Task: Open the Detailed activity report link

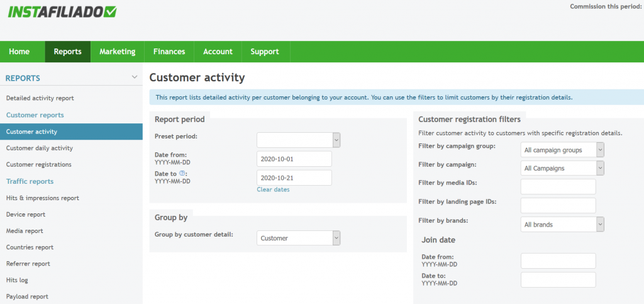Action: pyautogui.click(x=40, y=98)
